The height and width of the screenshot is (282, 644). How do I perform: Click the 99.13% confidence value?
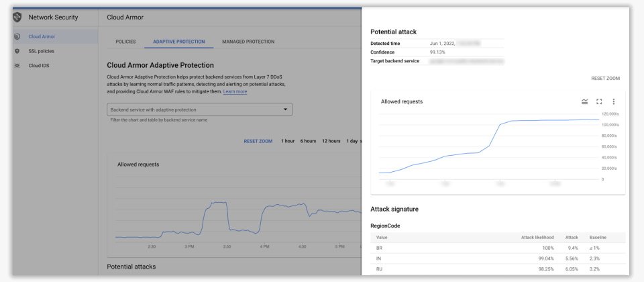(437, 52)
